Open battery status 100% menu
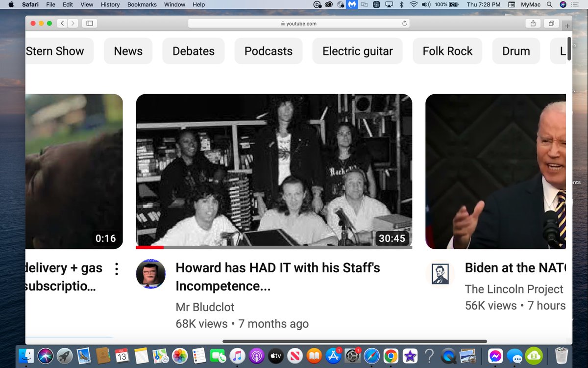Image resolution: width=588 pixels, height=368 pixels. [x=446, y=4]
